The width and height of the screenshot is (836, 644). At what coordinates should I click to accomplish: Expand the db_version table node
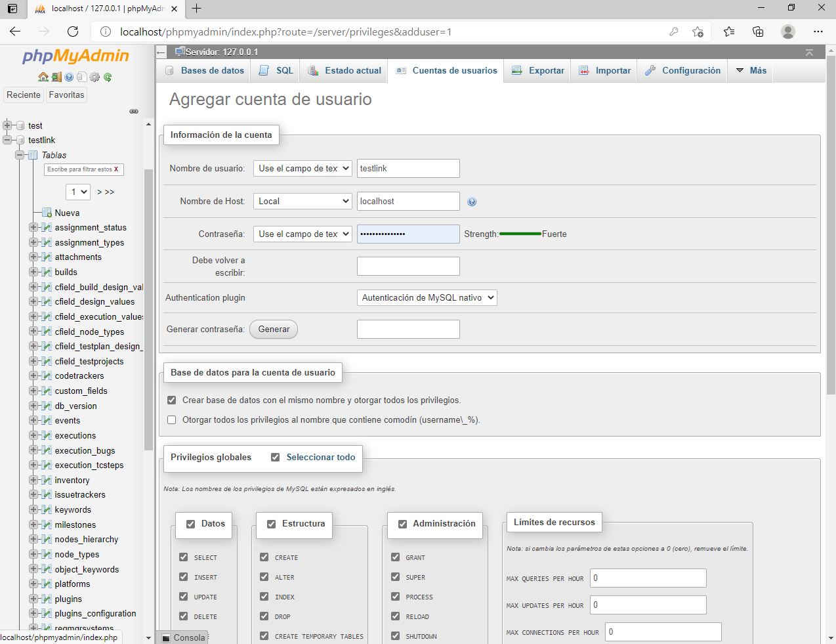click(x=33, y=406)
